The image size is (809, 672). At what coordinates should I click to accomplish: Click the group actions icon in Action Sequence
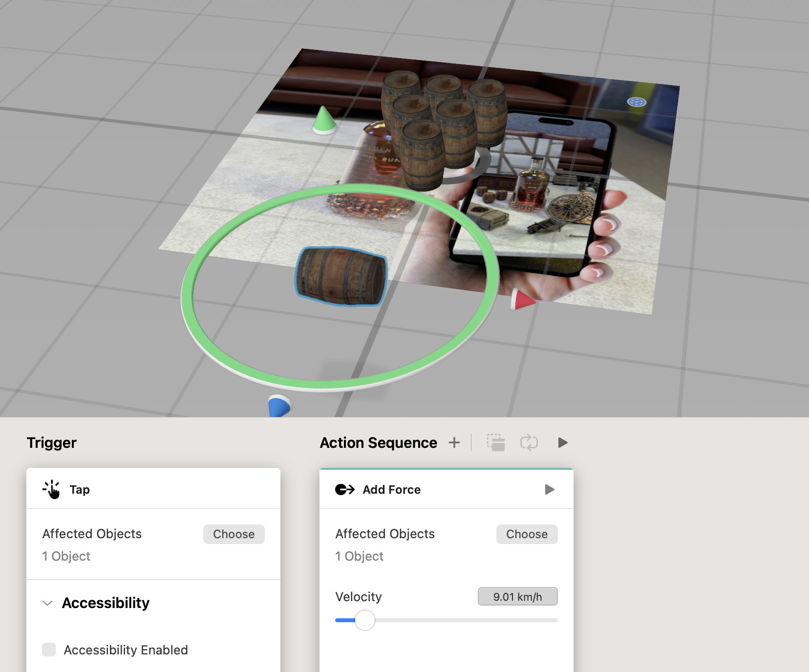[x=496, y=442]
